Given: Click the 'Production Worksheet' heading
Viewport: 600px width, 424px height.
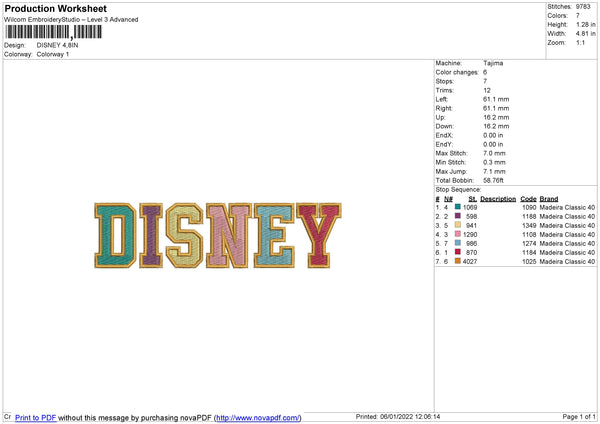Looking at the screenshot, I should point(55,8).
